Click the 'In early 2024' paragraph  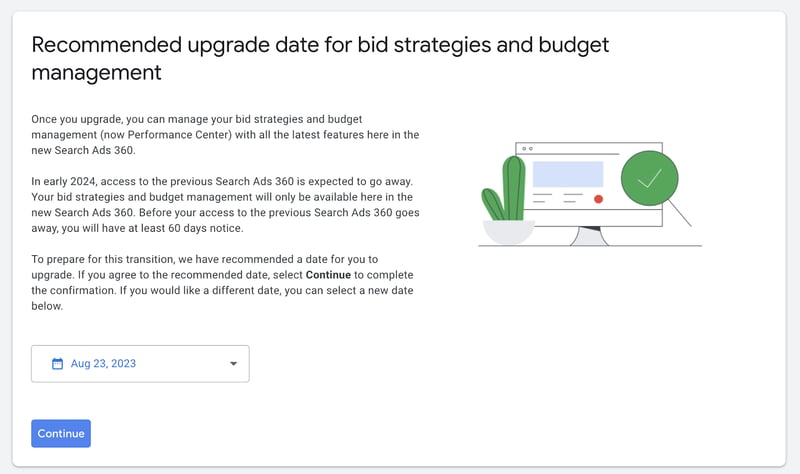[x=225, y=205]
